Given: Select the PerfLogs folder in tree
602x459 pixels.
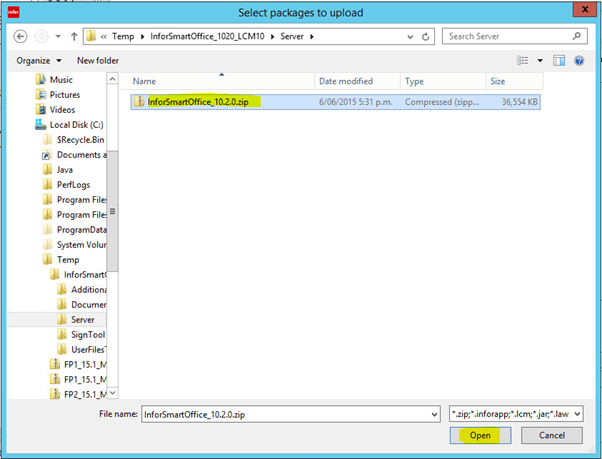Looking at the screenshot, I should [x=75, y=185].
